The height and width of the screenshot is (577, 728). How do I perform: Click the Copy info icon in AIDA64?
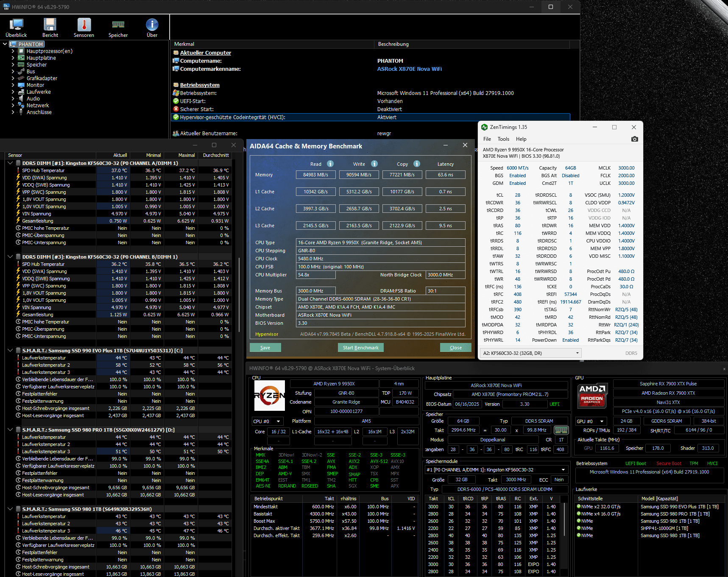pyautogui.click(x=417, y=164)
